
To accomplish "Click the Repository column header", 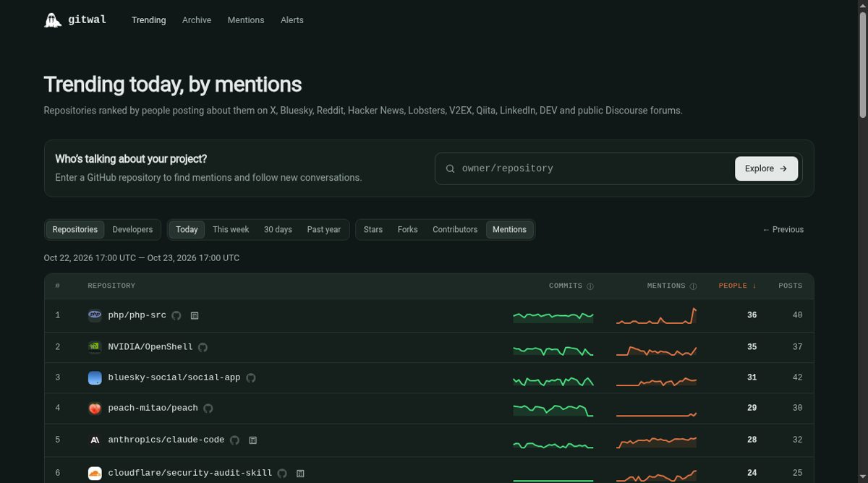I will click(x=111, y=286).
